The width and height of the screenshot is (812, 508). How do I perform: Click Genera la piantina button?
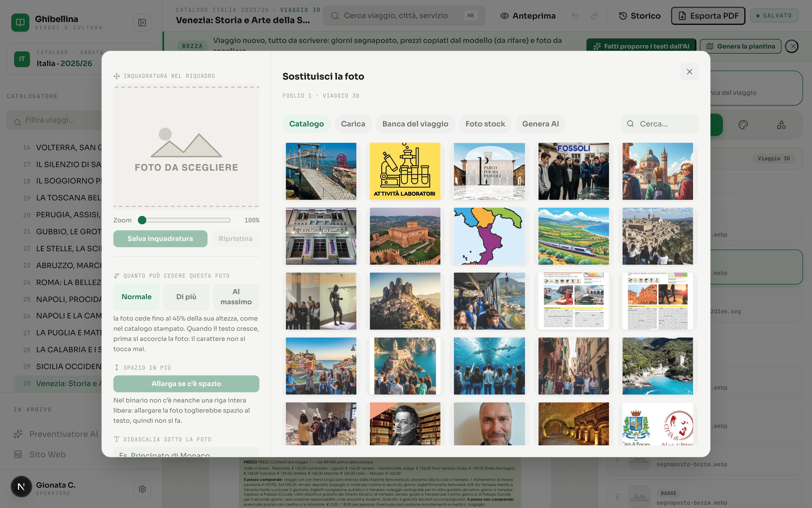[x=741, y=46]
